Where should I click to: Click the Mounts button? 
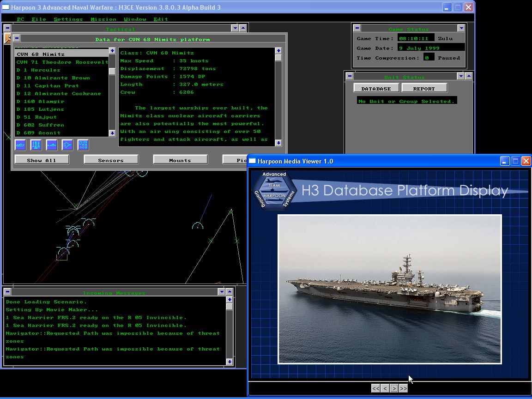[180, 160]
